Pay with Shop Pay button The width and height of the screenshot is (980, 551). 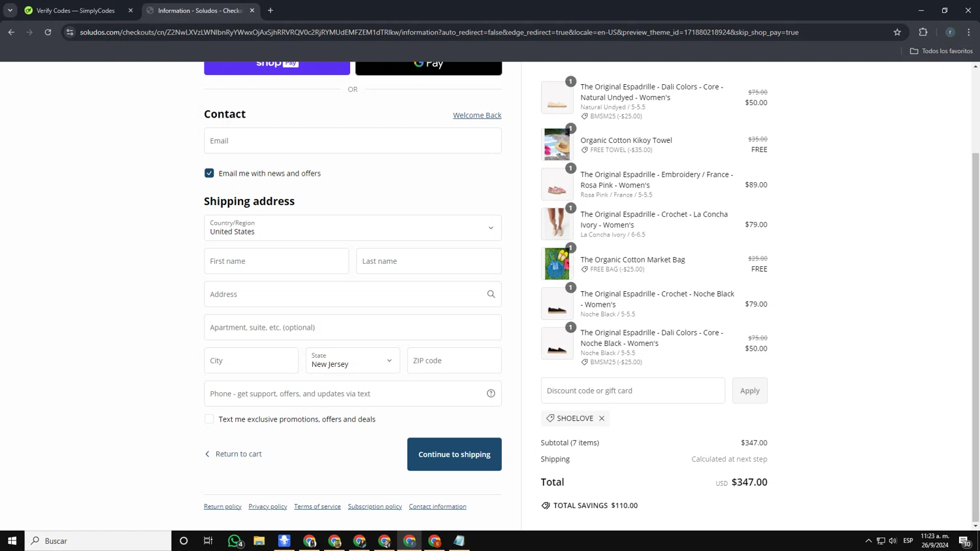coord(277,67)
